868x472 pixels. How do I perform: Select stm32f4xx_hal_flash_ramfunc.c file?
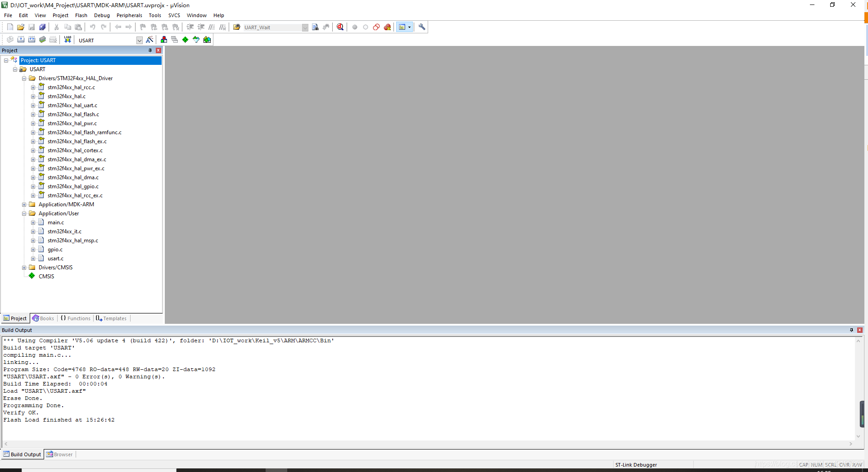[85, 132]
